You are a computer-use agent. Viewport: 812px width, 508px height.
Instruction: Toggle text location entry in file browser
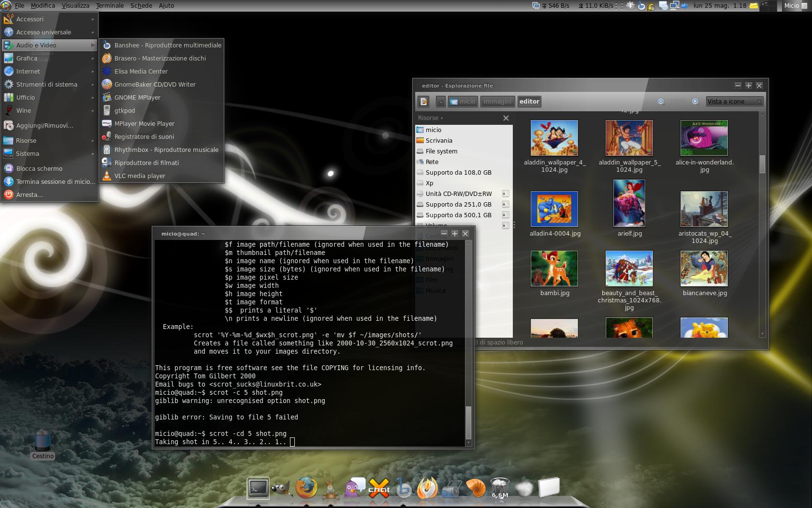pyautogui.click(x=424, y=101)
